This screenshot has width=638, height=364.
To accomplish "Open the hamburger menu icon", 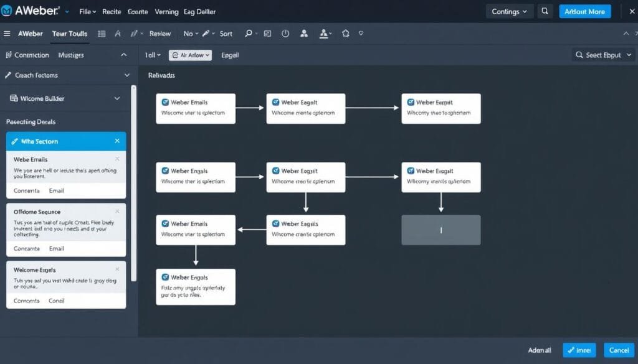I will (7, 34).
